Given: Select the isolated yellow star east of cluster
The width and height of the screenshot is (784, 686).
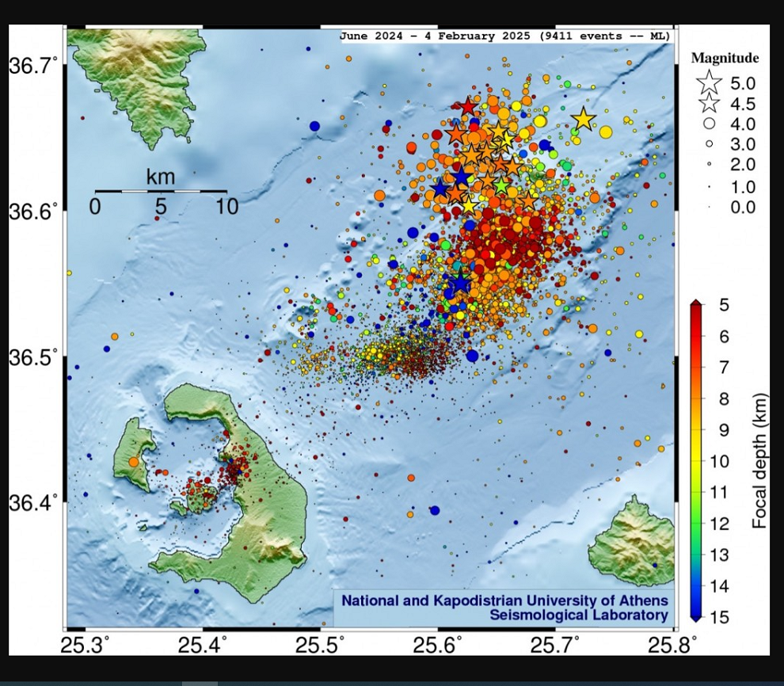Looking at the screenshot, I should 584,120.
